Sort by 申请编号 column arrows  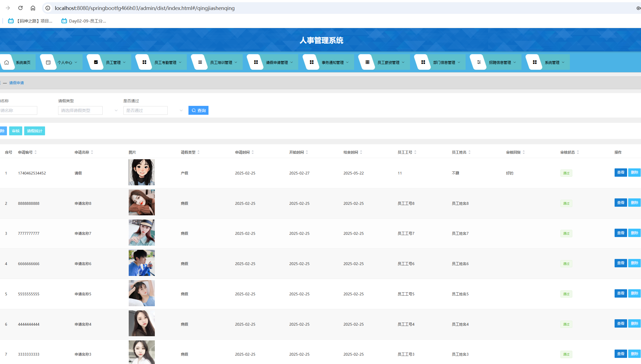(36, 152)
